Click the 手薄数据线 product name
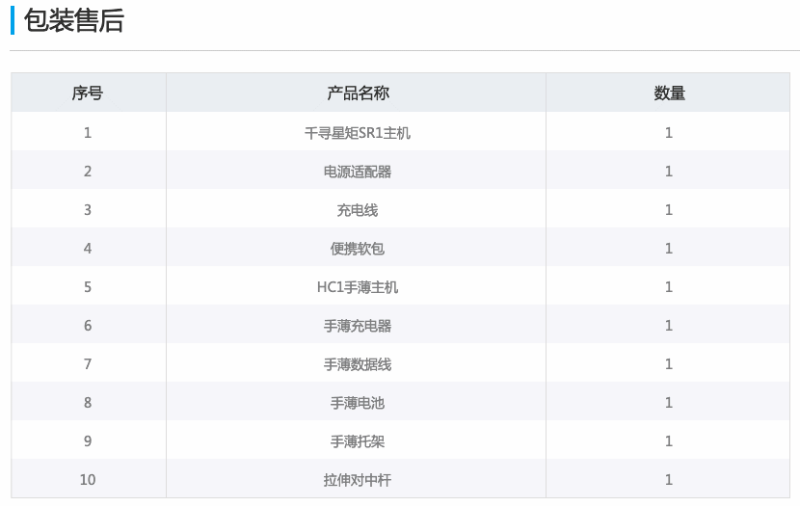Image resolution: width=800 pixels, height=506 pixels. point(357,364)
